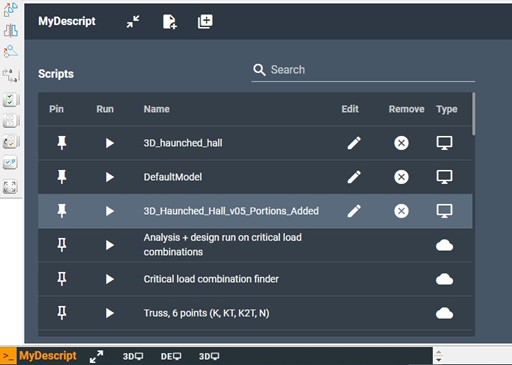The image size is (512, 365).
Task: Create a new script file
Action: [170, 22]
